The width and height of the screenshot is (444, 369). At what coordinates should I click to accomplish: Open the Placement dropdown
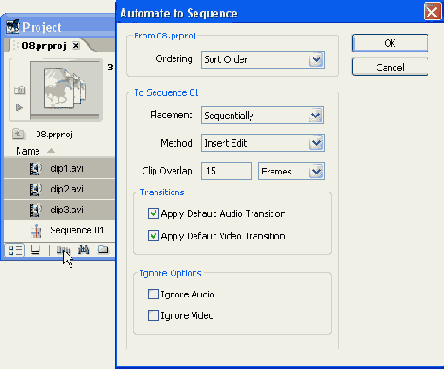pos(262,115)
